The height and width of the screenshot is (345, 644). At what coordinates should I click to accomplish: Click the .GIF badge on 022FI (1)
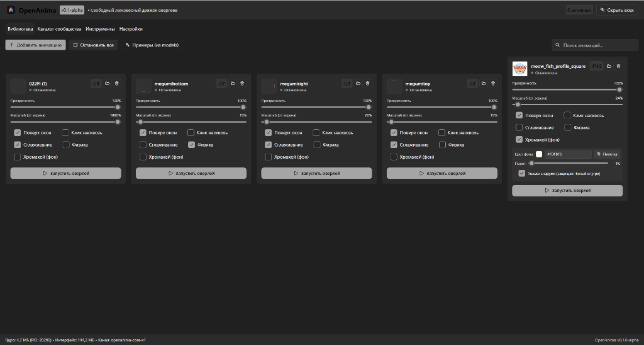pyautogui.click(x=96, y=84)
